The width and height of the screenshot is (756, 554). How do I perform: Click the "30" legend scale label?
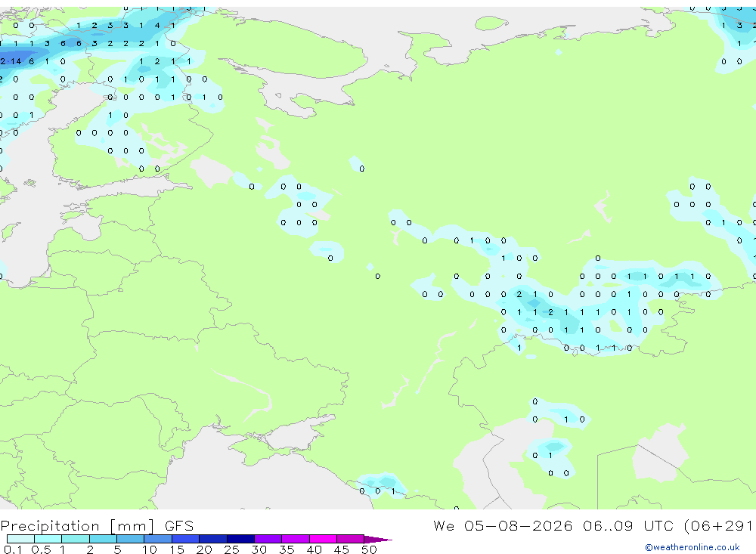pyautogui.click(x=259, y=549)
